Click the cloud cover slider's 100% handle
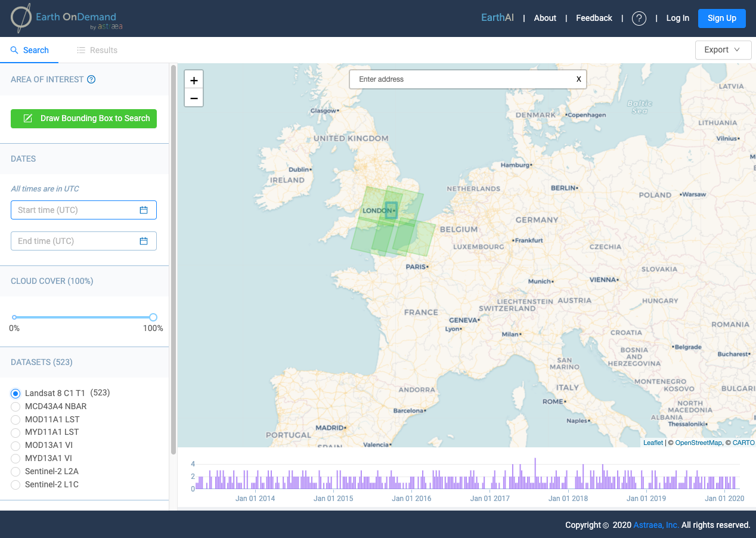The height and width of the screenshot is (538, 756). coord(153,317)
